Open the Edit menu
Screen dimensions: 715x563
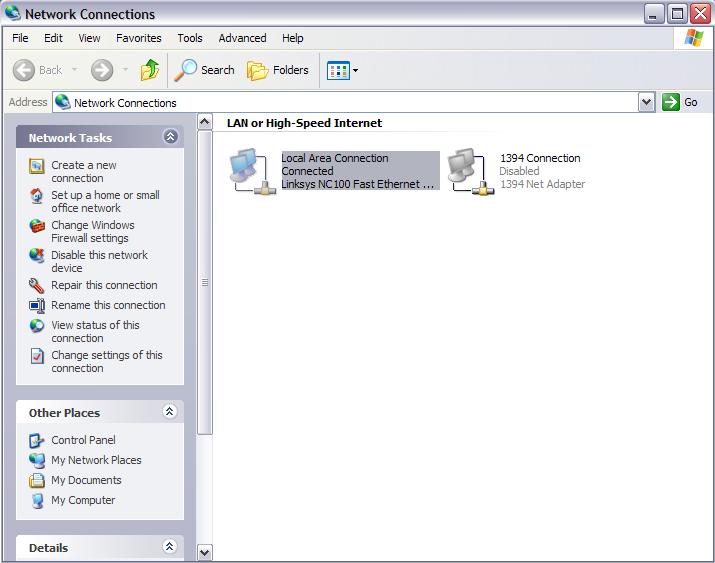pos(53,38)
